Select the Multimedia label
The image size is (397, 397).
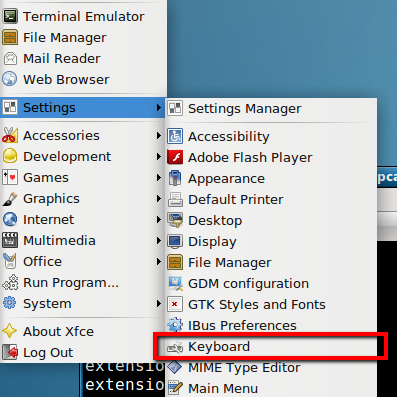tap(59, 240)
